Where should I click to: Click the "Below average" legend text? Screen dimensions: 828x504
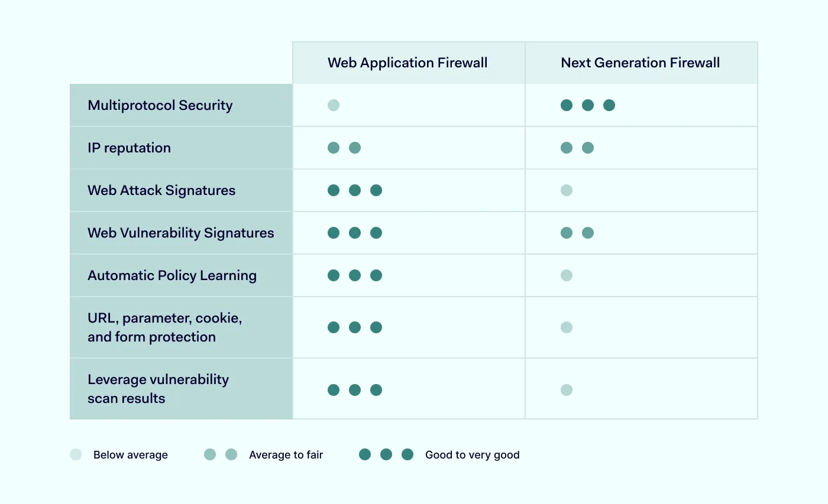[131, 455]
